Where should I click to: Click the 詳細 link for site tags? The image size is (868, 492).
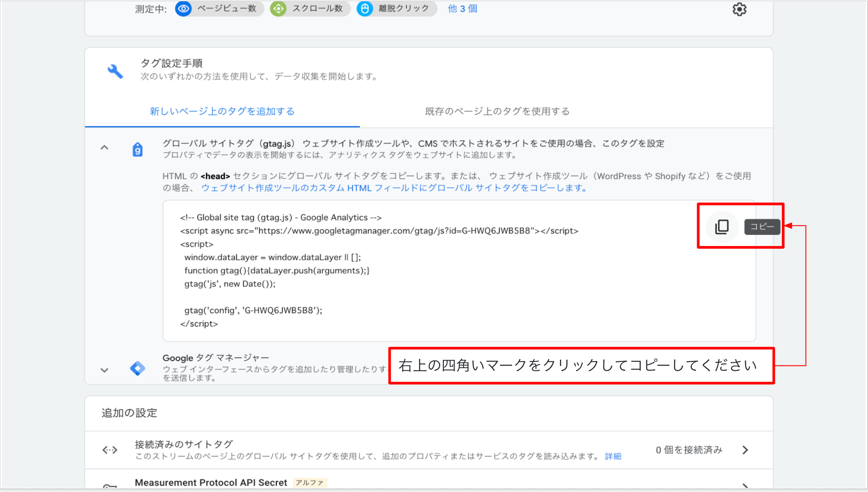pyautogui.click(x=613, y=456)
